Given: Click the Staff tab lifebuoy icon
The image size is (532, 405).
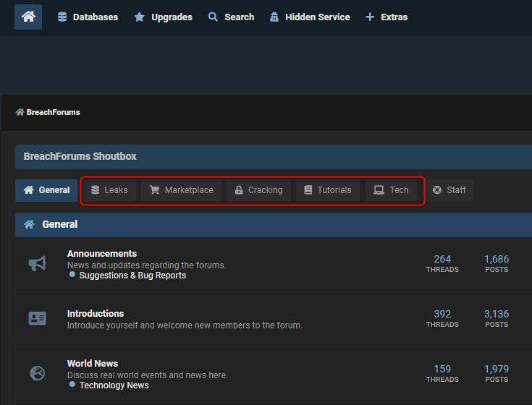Looking at the screenshot, I should point(437,190).
